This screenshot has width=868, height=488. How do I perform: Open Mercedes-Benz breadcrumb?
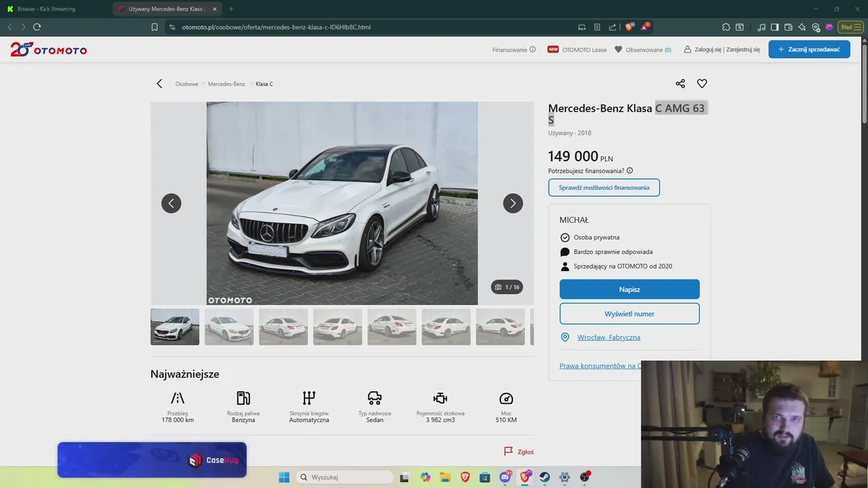(226, 84)
